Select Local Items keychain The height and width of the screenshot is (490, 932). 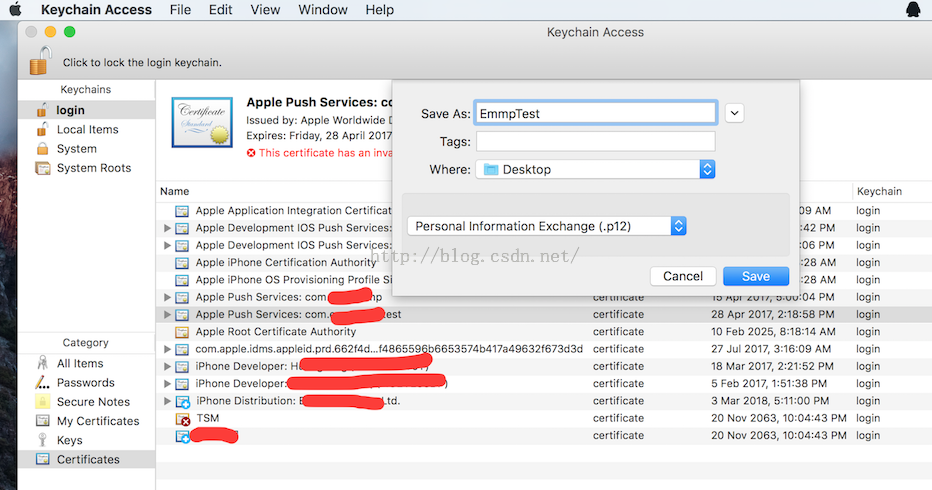point(87,130)
